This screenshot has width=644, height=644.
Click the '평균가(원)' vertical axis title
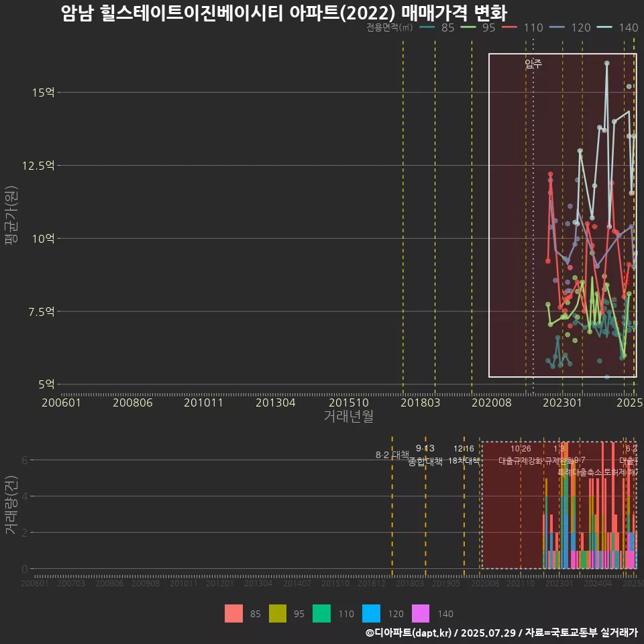11,215
